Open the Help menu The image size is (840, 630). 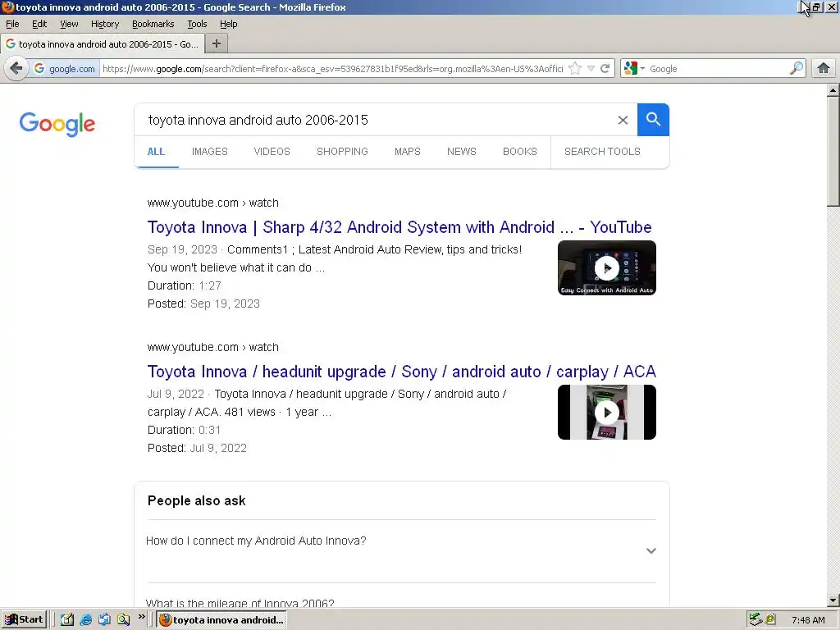[229, 24]
